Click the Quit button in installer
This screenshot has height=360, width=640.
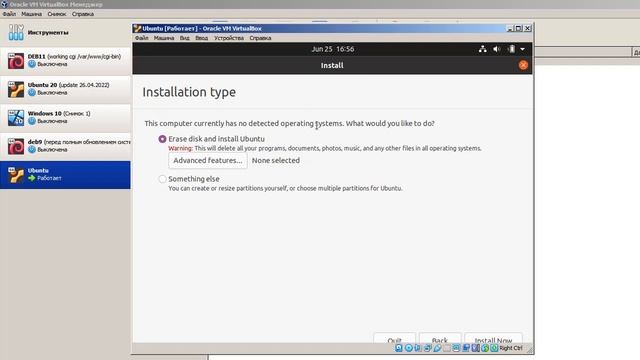(x=394, y=338)
